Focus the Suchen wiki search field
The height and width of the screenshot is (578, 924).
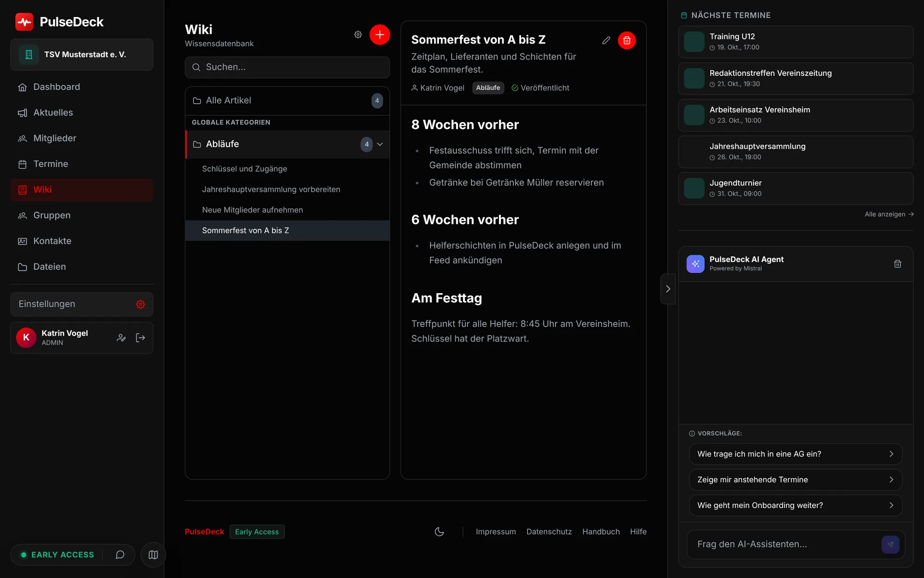point(287,67)
